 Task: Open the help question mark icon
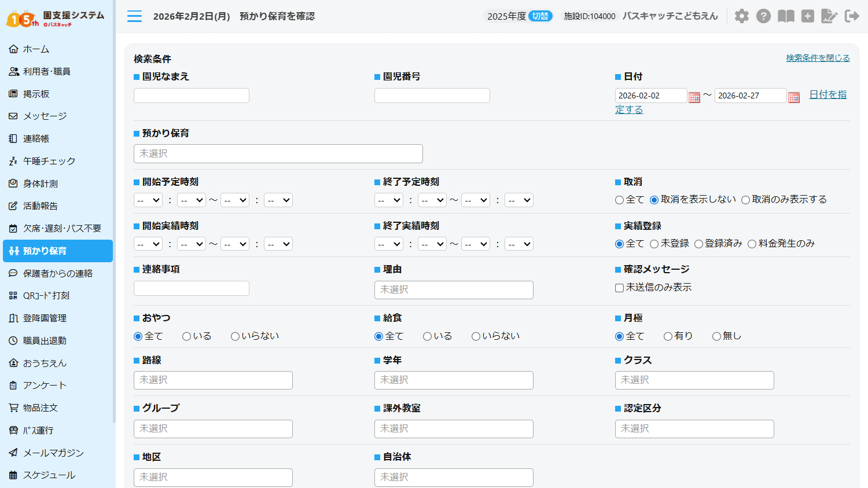[763, 16]
